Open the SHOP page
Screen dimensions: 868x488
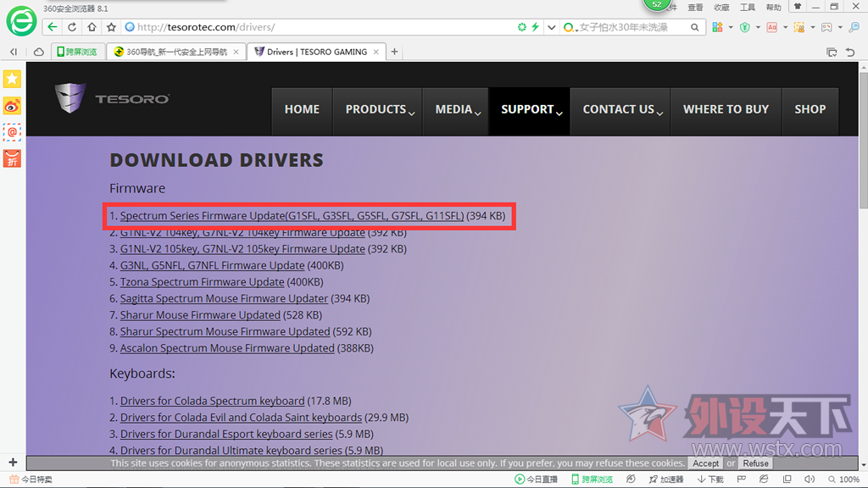pyautogui.click(x=810, y=109)
